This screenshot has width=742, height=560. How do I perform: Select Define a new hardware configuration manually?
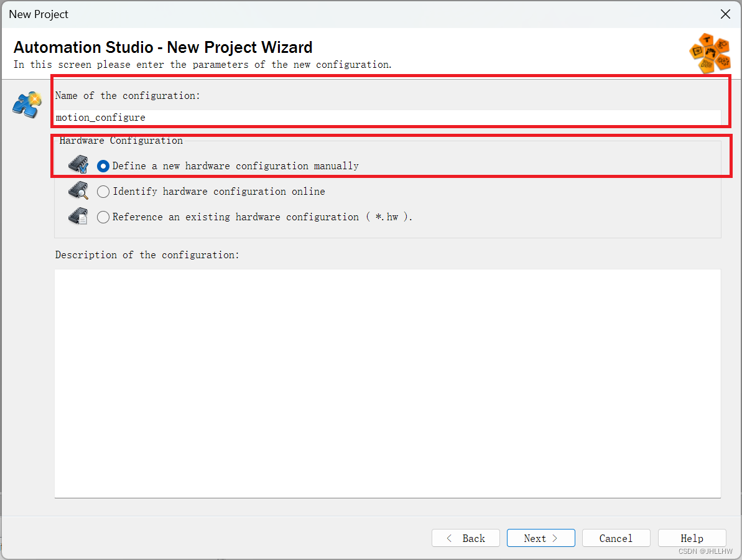click(103, 166)
